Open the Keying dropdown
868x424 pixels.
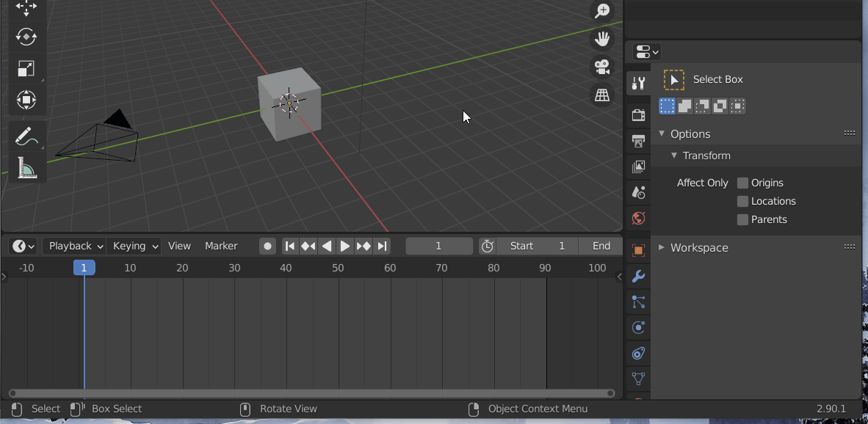pos(134,246)
